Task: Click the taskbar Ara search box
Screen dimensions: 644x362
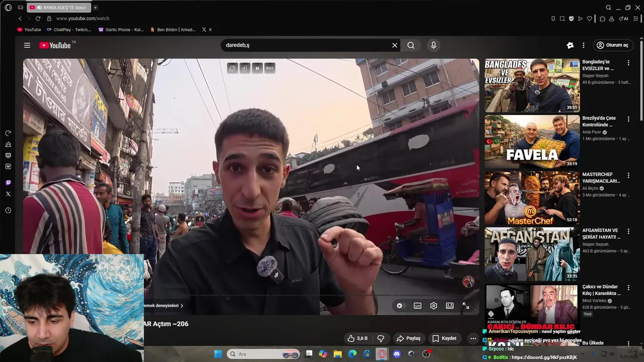Action: [263, 354]
